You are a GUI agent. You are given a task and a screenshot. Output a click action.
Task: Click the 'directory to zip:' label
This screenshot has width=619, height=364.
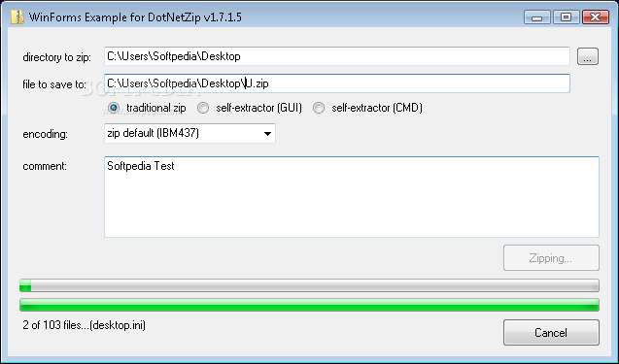pyautogui.click(x=56, y=57)
